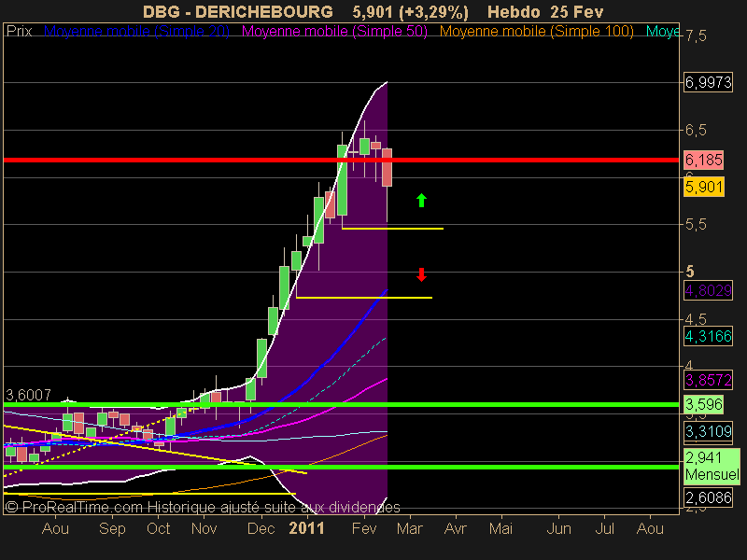
Task: Click the yellow 5,901 current price tag
Action: click(704, 187)
